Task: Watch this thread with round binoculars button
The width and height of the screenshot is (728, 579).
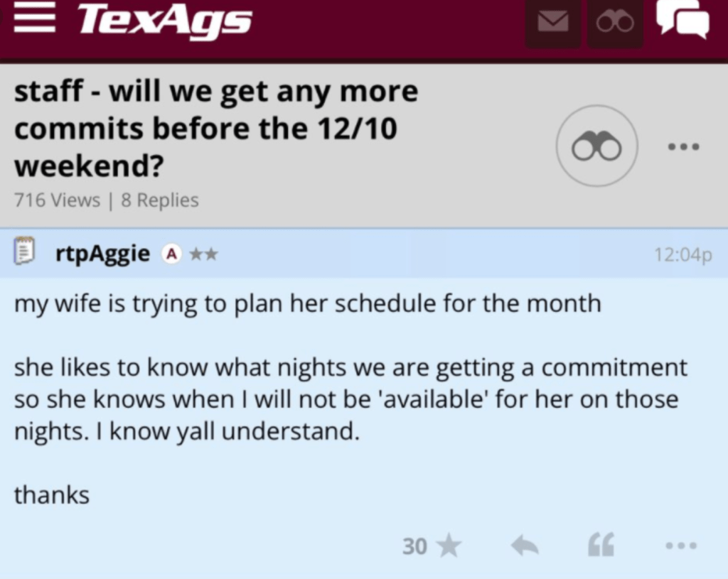Action: 596,146
